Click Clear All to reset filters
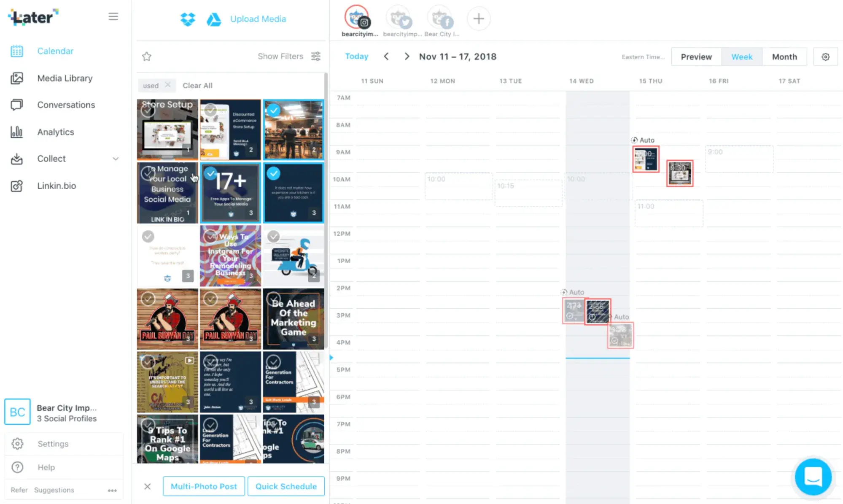 point(197,85)
